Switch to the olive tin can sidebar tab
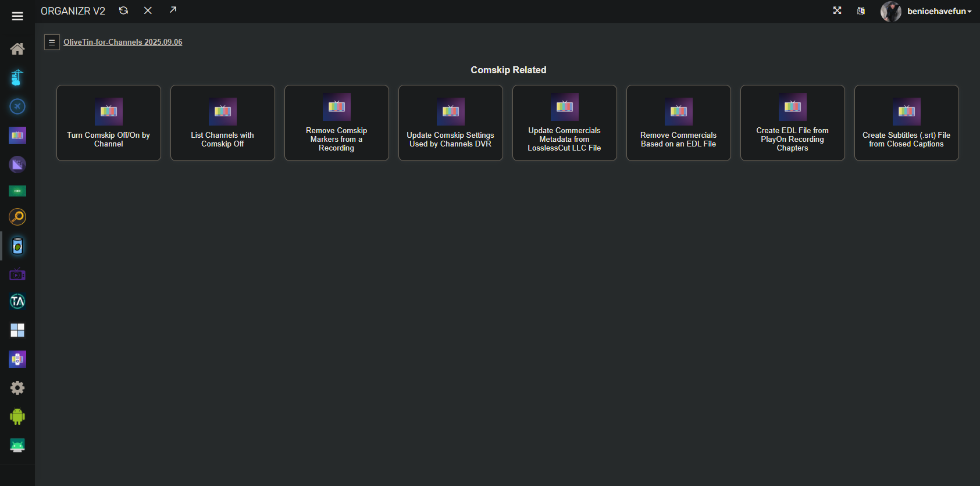Screen dimensions: 980x486 pyautogui.click(x=17, y=246)
